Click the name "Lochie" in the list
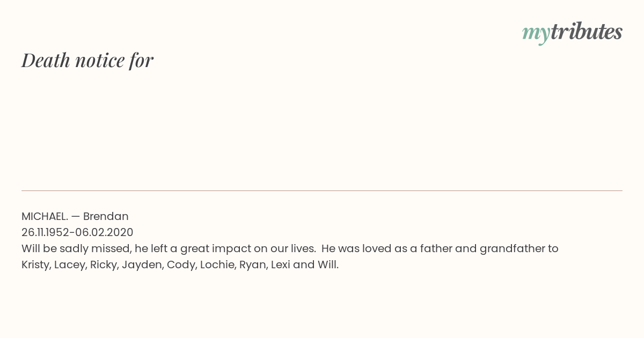This screenshot has height=338, width=644. coord(216,264)
